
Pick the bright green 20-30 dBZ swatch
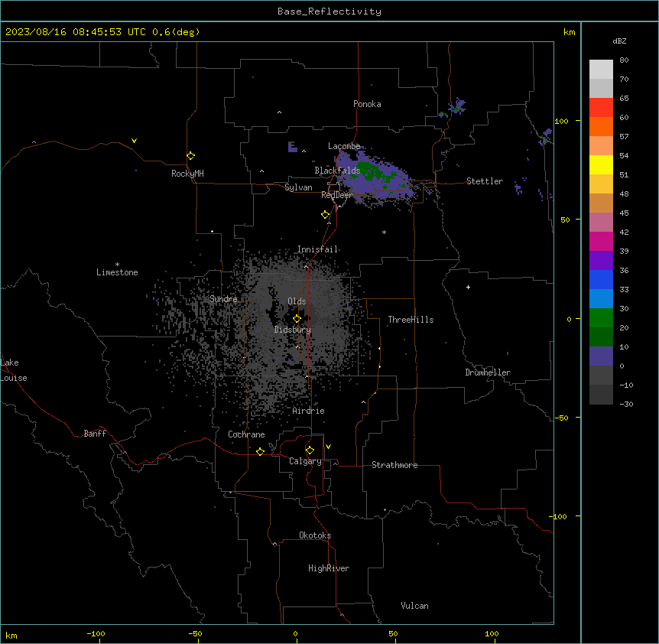(601, 318)
